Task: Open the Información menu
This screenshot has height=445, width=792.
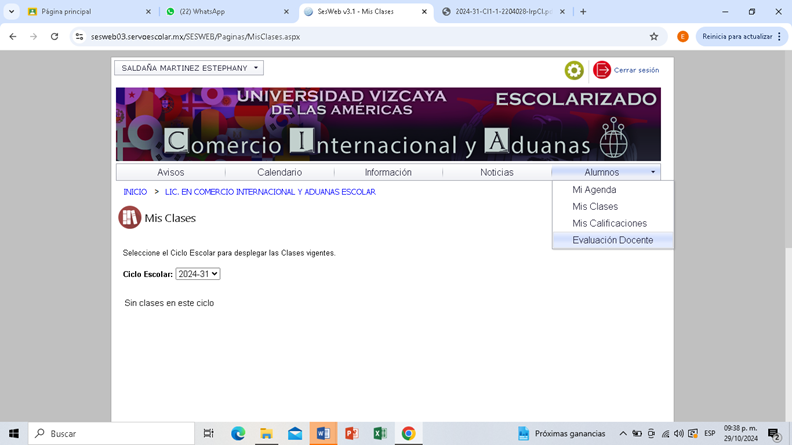Action: tap(388, 172)
